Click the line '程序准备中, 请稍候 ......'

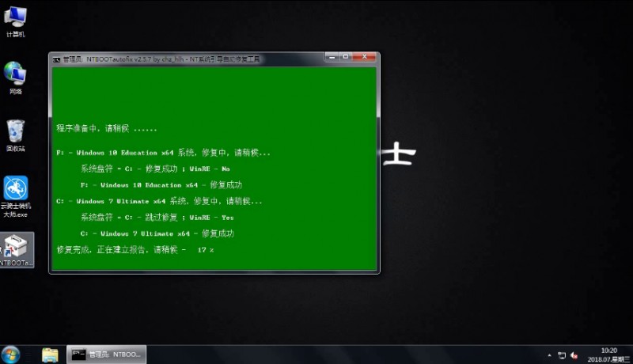pyautogui.click(x=107, y=129)
